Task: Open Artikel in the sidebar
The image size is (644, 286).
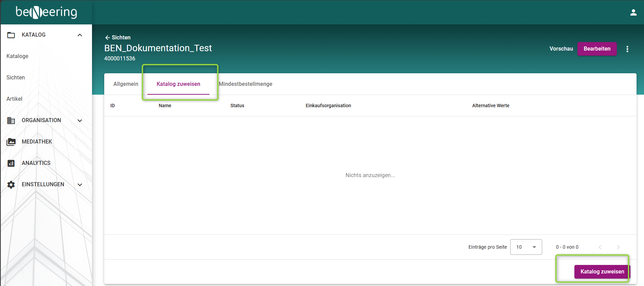Action: tap(14, 99)
